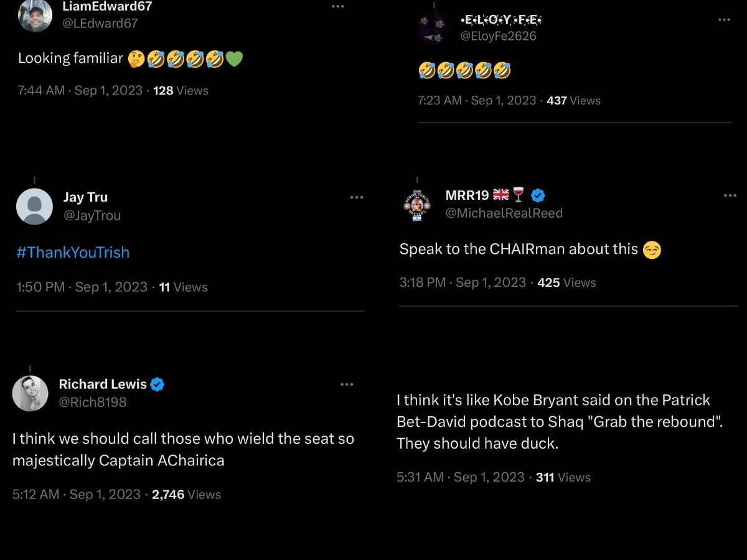Open the #ThankYouTrish hashtag
This screenshot has height=560, width=747.
73,252
